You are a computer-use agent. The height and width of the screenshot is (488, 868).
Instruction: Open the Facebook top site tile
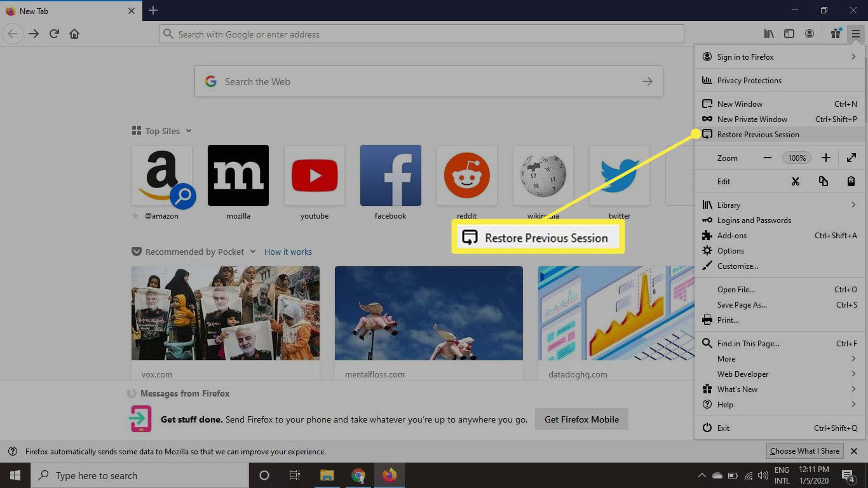(x=391, y=175)
